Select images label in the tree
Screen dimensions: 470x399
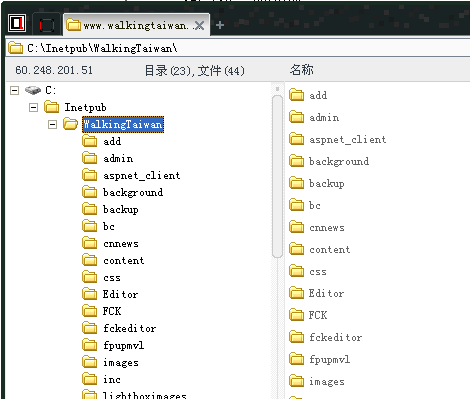[121, 362]
